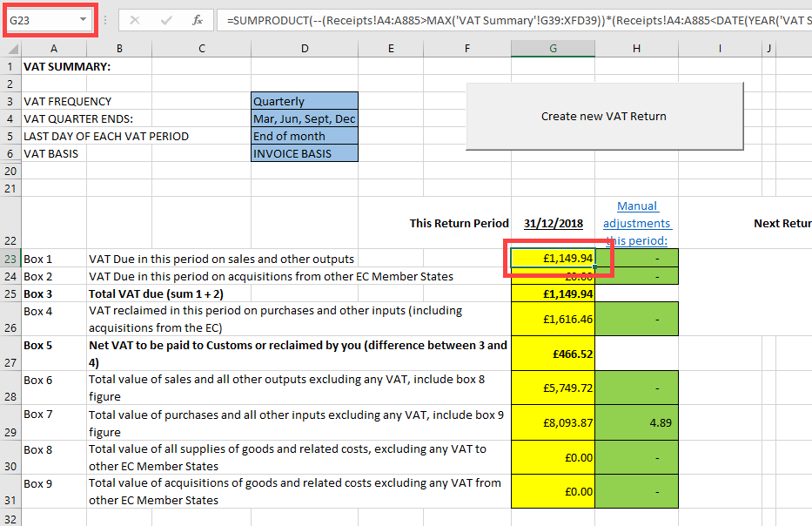Click the Create new VAT Return button
Viewport: 812px width, 526px height.
(x=605, y=115)
